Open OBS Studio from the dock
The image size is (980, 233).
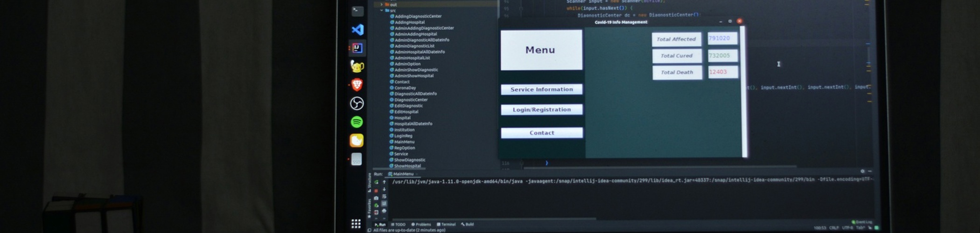pos(357,103)
